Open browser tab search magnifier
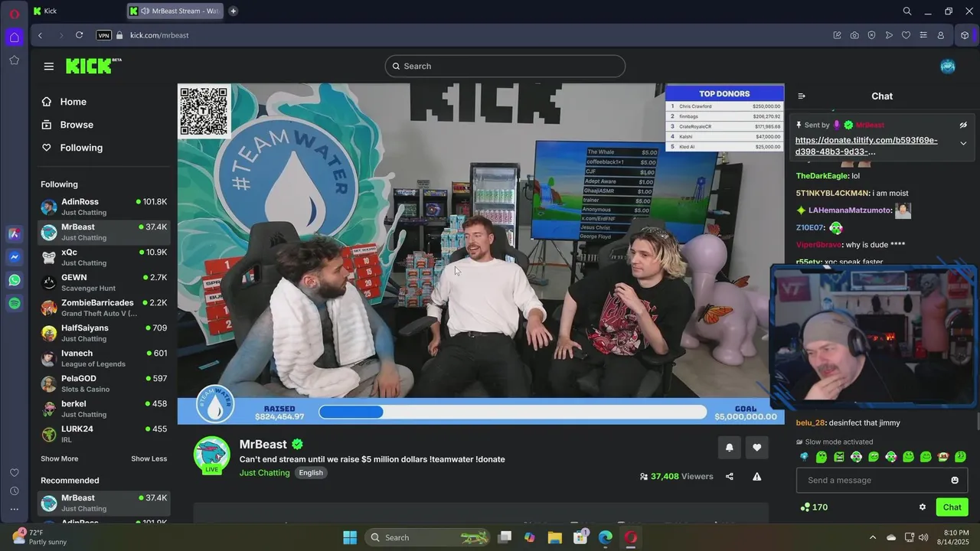The image size is (980, 551). [x=907, y=11]
